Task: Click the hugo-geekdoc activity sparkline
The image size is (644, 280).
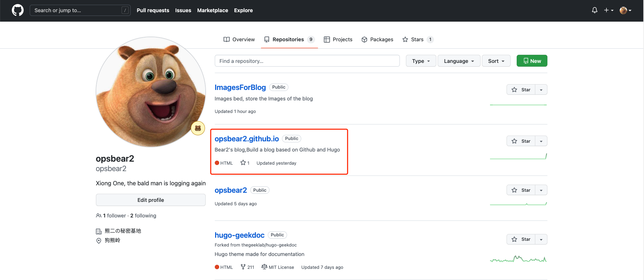Action: tap(518, 259)
